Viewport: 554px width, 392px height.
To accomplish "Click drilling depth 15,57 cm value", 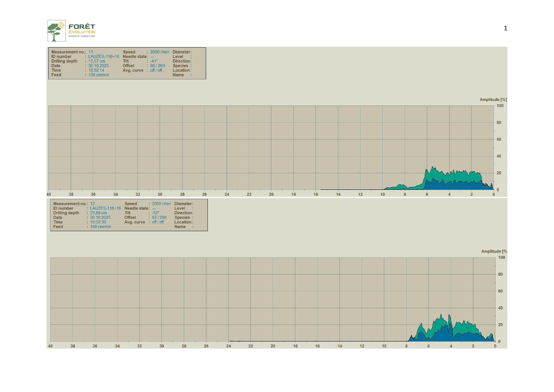I will (96, 61).
